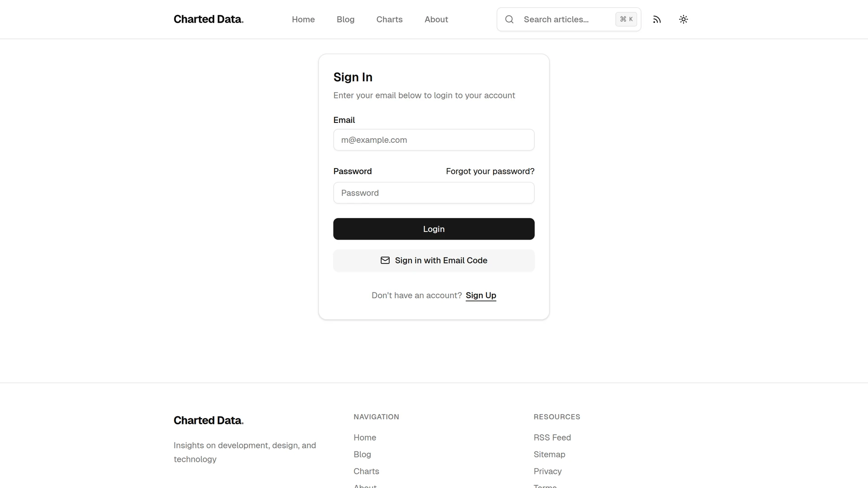Open the About nav item in header
This screenshot has width=868, height=488.
tap(436, 19)
